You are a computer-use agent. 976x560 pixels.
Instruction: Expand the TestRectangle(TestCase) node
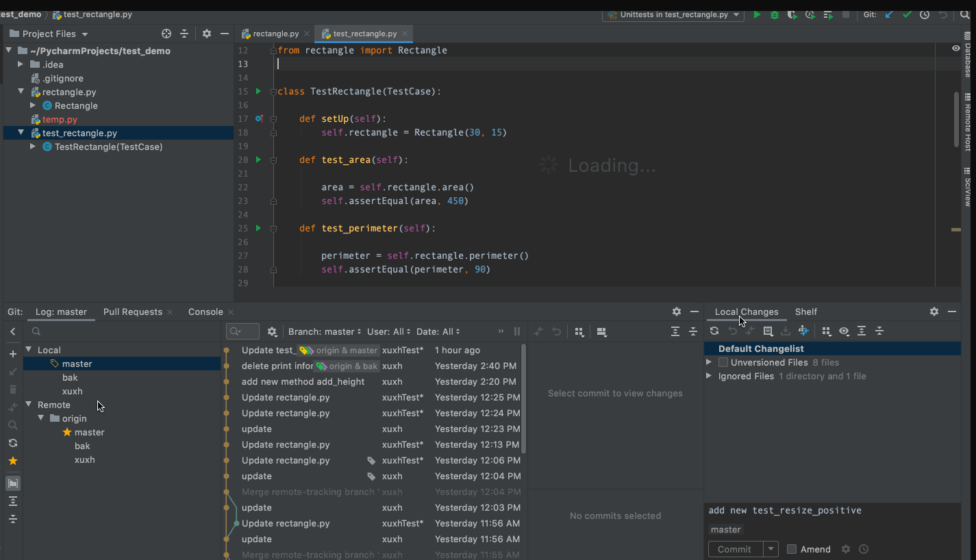coord(33,147)
